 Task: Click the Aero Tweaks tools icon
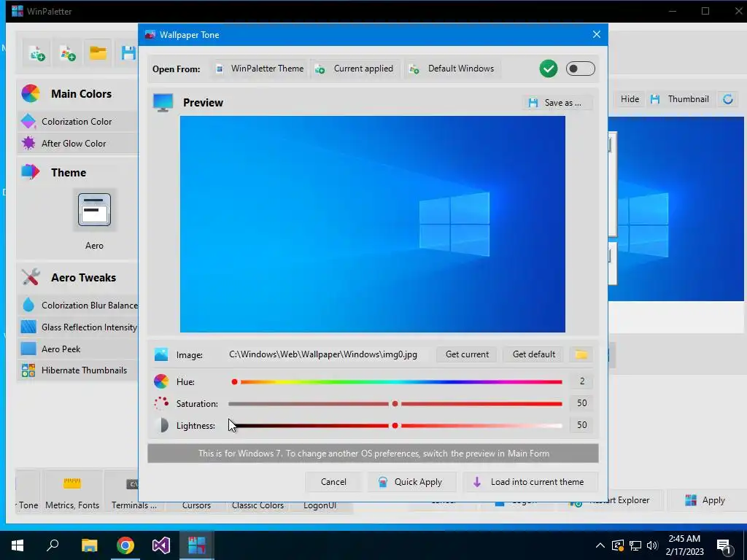click(x=31, y=277)
